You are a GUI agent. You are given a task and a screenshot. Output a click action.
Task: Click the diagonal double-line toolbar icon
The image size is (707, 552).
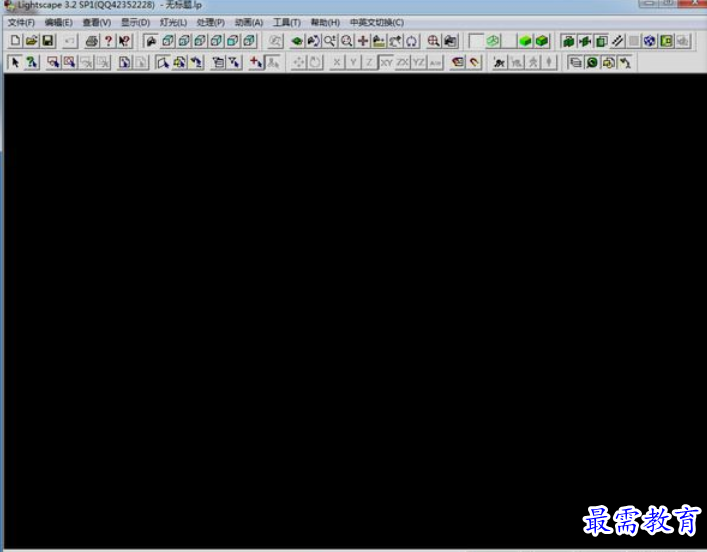coord(617,41)
